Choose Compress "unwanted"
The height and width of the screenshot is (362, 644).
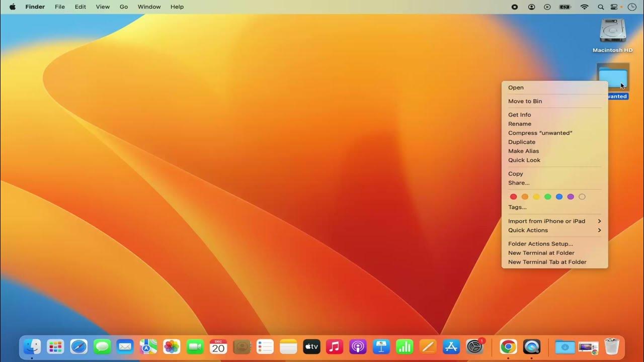[554, 133]
